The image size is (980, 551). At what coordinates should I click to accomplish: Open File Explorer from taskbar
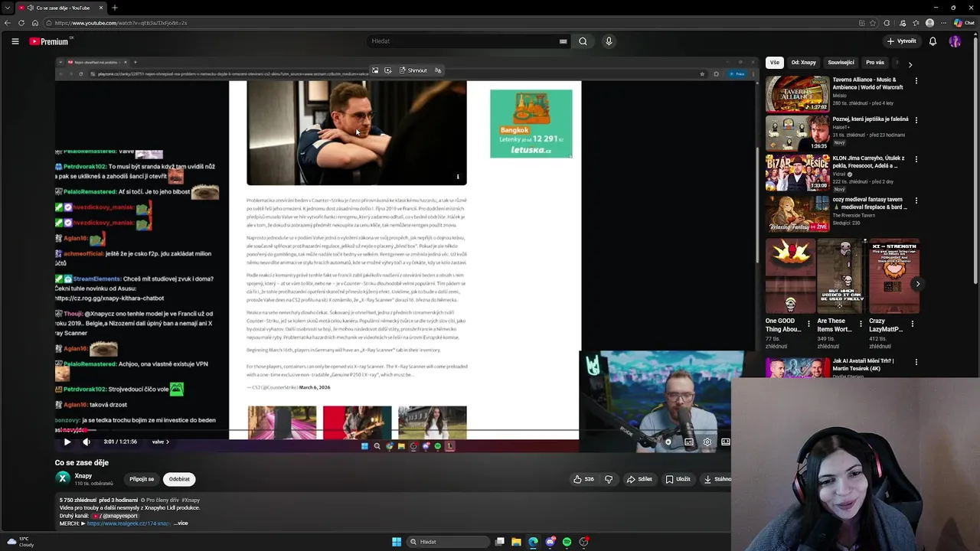point(516,542)
